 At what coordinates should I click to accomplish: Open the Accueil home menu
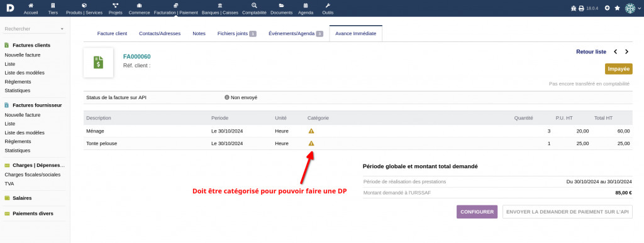(31, 9)
